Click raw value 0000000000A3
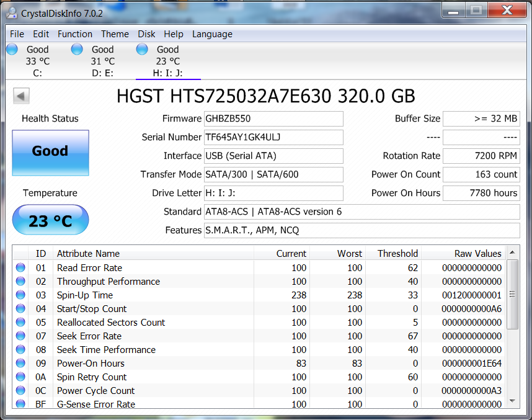Viewport: 532px width, 420px height. pos(472,390)
